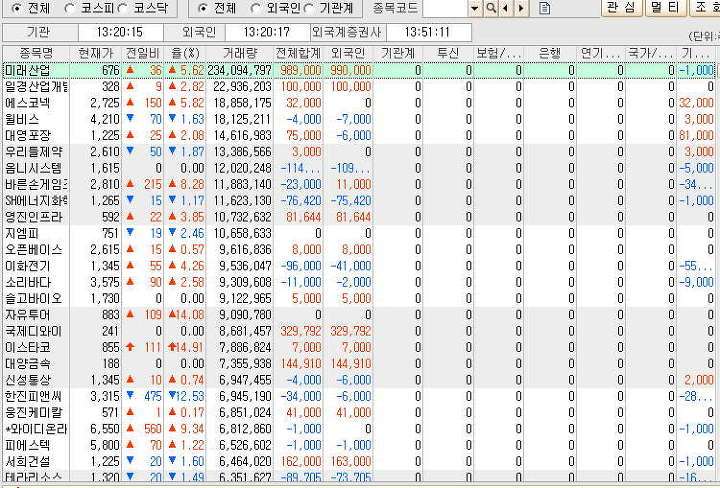This screenshot has width=720, height=488.
Task: Click the 외국인 column header in the table
Action: tap(349, 53)
